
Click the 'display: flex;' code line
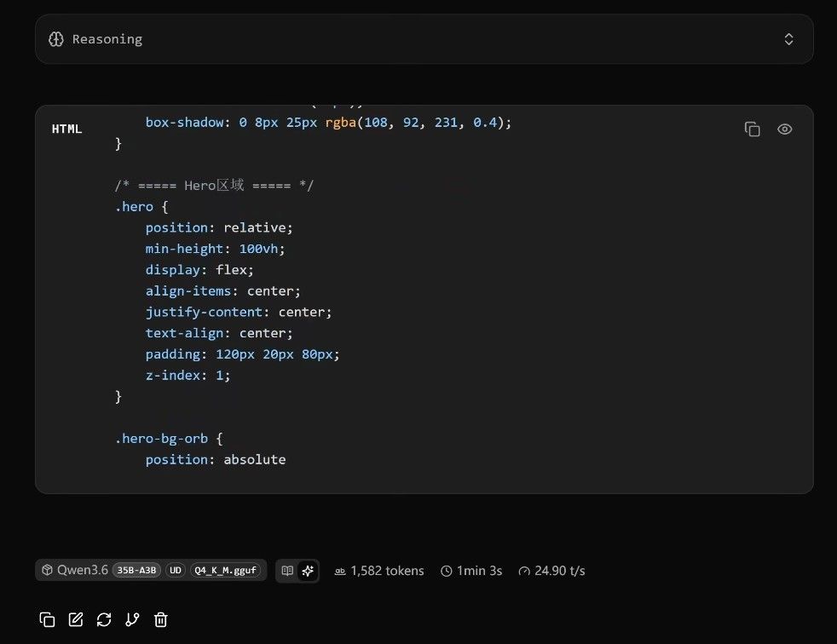pos(199,269)
